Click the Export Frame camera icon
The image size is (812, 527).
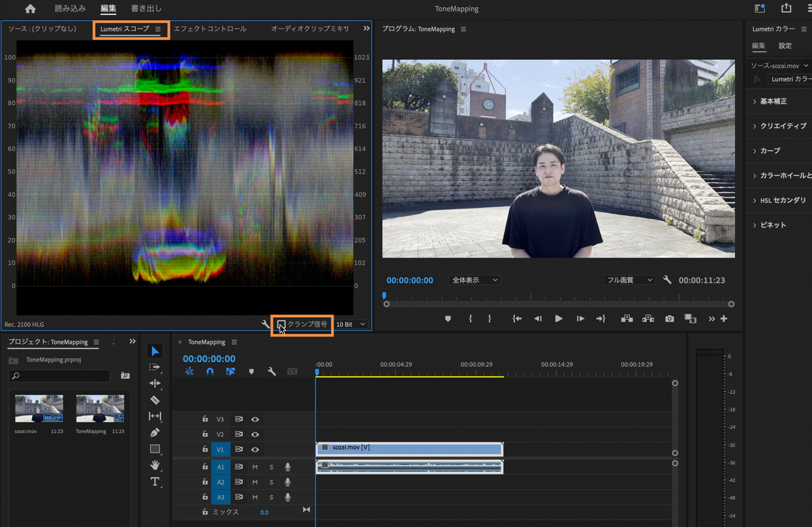click(670, 319)
